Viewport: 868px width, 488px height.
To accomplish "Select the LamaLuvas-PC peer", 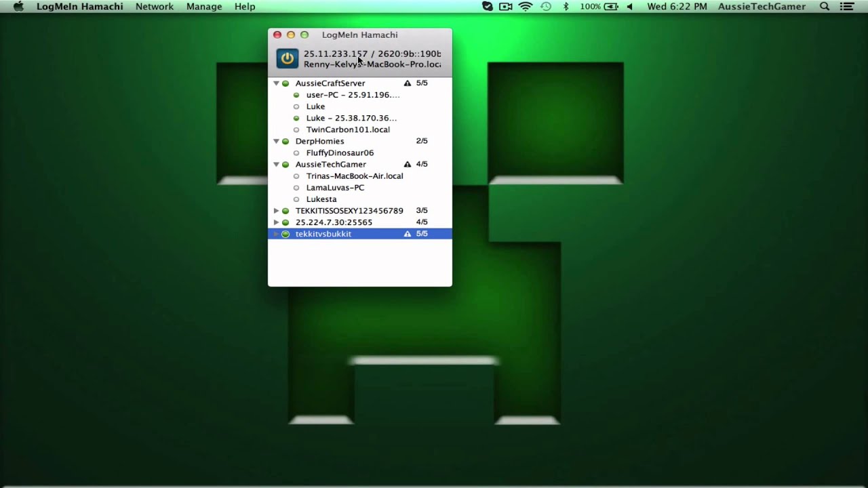I will pos(335,188).
